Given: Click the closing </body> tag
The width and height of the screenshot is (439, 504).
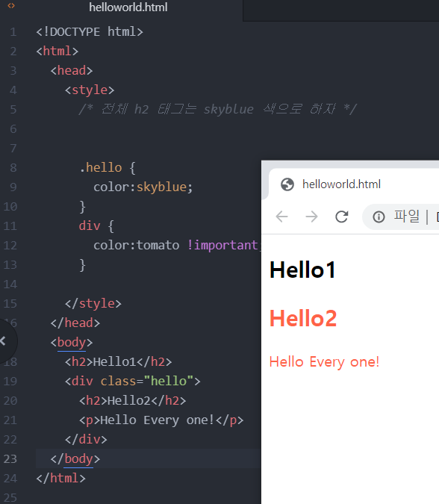Looking at the screenshot, I should pos(75,459).
